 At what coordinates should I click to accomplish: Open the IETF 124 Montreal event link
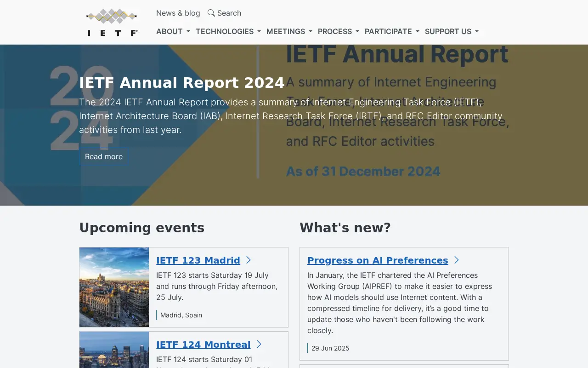pos(204,345)
